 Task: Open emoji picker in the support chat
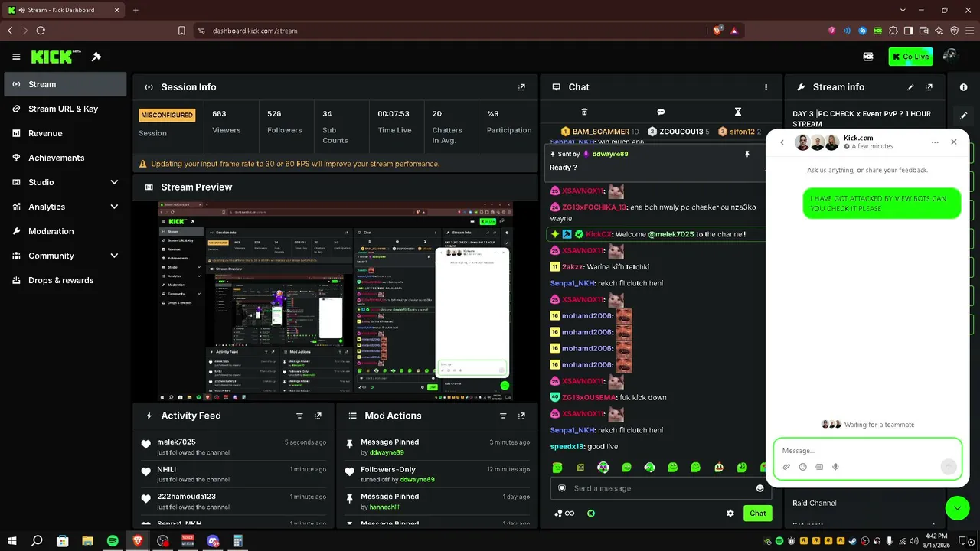[x=802, y=467]
